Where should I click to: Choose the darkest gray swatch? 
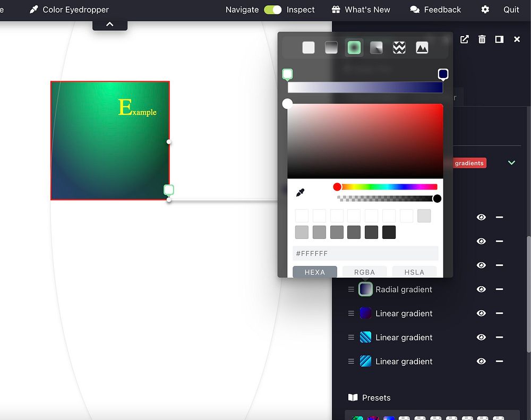pos(389,233)
